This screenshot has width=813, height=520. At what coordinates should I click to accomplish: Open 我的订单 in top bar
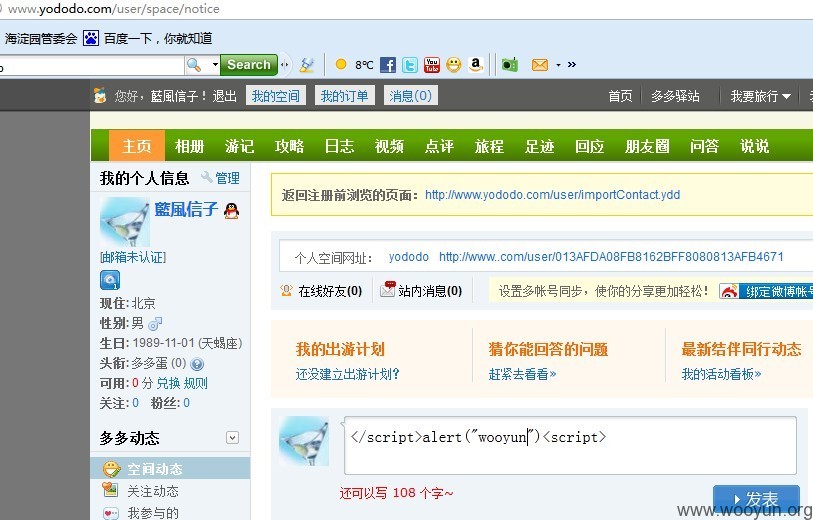344,96
